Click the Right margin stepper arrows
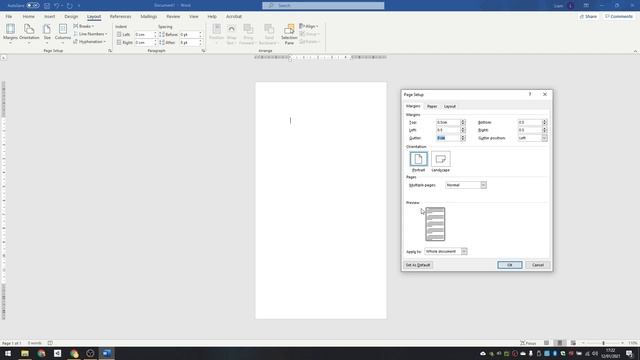640x360 pixels. tap(544, 130)
